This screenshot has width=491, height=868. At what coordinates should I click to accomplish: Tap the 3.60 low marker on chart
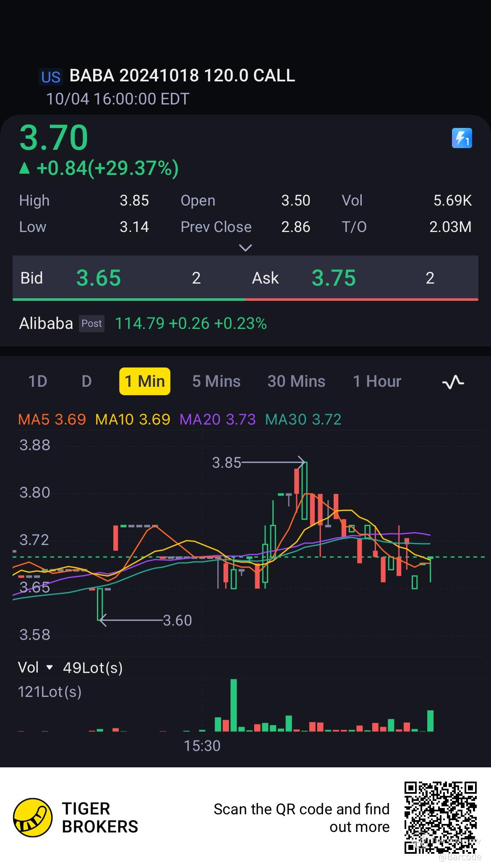pos(177,620)
